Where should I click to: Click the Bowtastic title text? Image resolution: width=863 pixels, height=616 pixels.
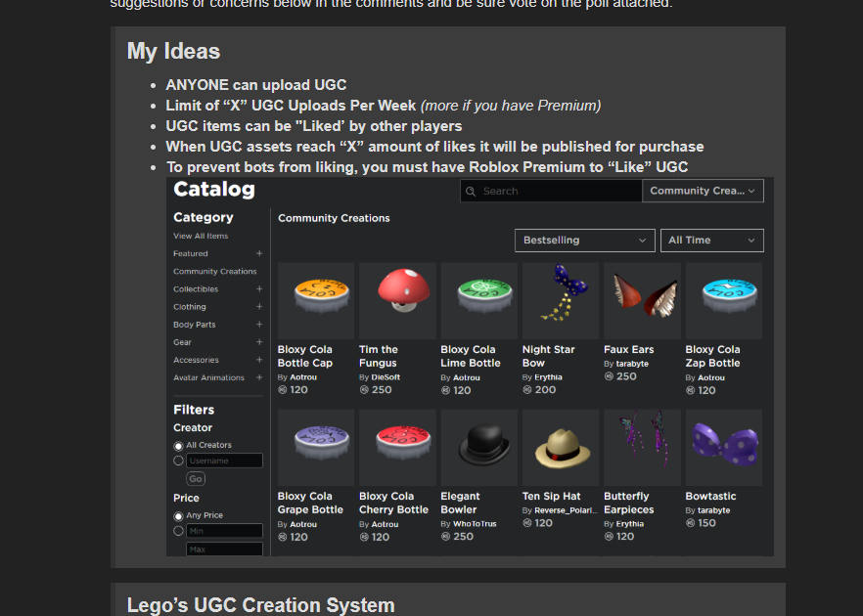pyautogui.click(x=710, y=496)
